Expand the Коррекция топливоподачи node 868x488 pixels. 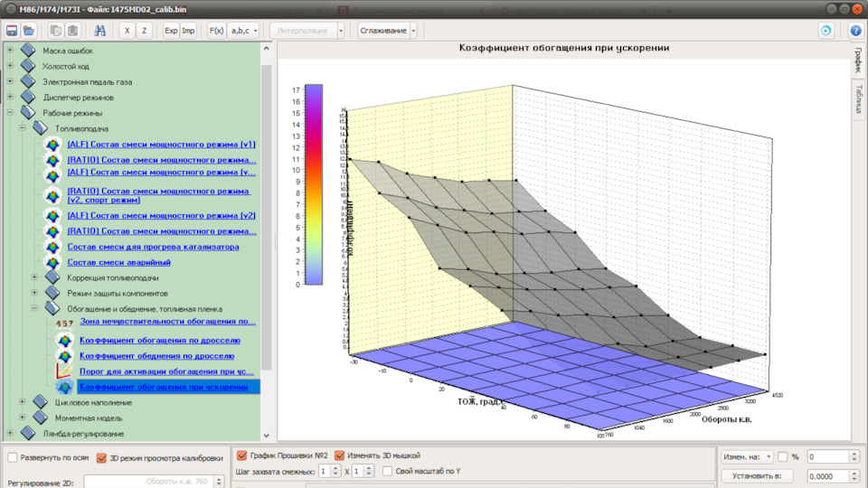[34, 277]
